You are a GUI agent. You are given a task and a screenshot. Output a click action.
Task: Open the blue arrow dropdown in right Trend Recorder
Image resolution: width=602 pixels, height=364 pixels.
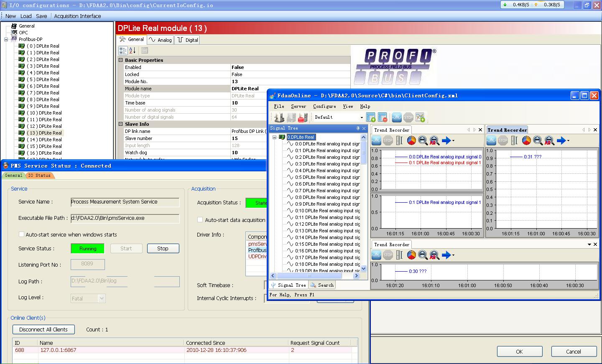[568, 141]
